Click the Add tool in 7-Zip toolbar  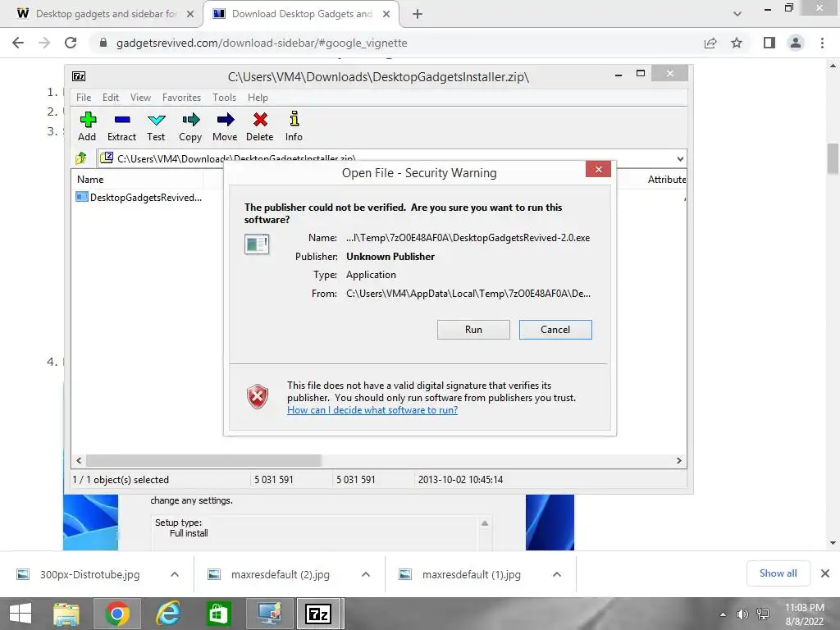click(x=87, y=126)
